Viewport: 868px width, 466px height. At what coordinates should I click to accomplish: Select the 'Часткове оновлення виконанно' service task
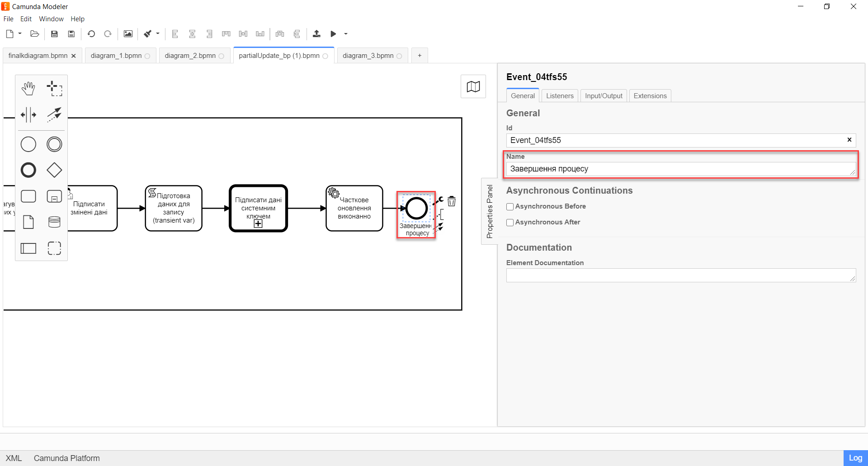point(354,208)
